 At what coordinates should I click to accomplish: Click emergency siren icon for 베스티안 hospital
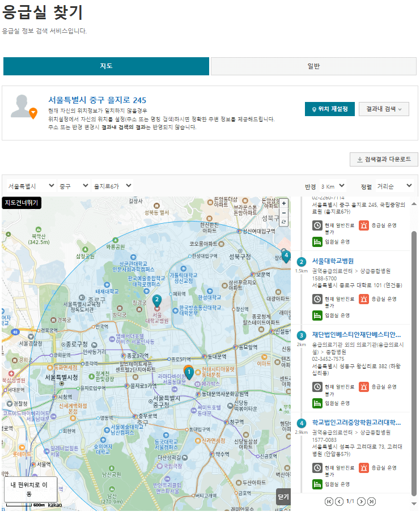coord(364,387)
